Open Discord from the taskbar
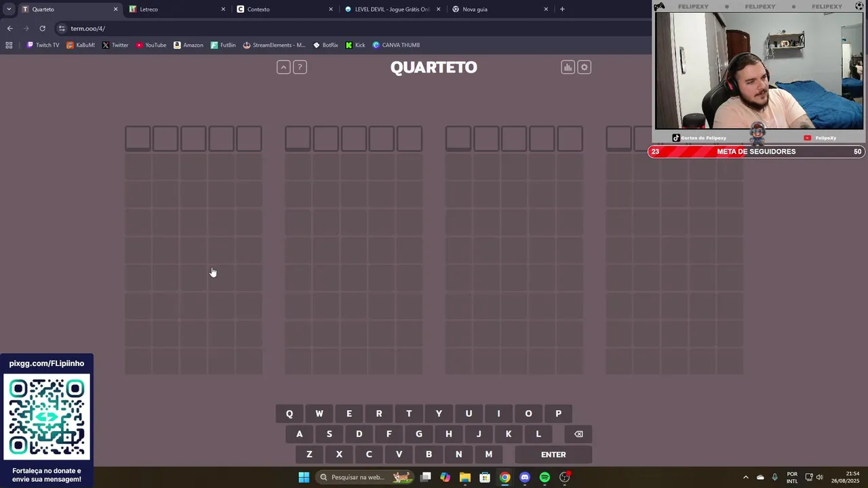This screenshot has width=868, height=488. click(x=525, y=477)
